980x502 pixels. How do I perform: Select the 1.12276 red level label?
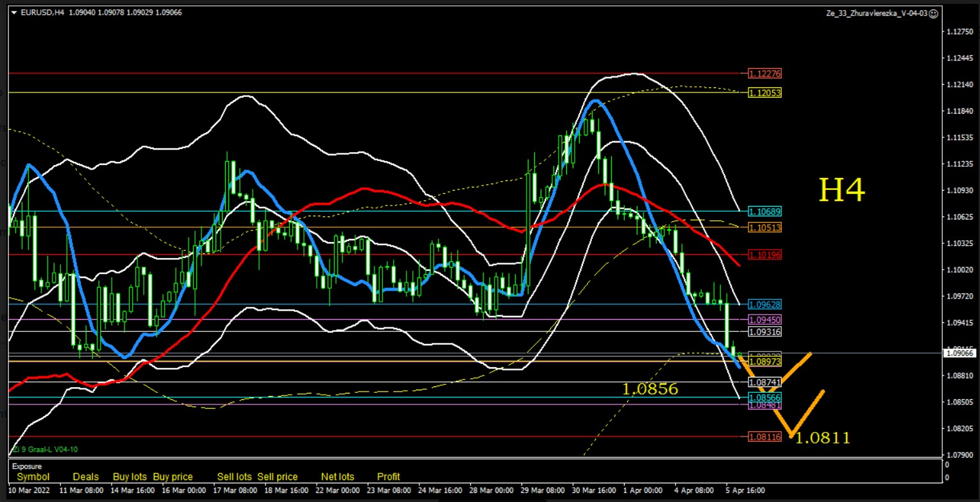point(765,74)
